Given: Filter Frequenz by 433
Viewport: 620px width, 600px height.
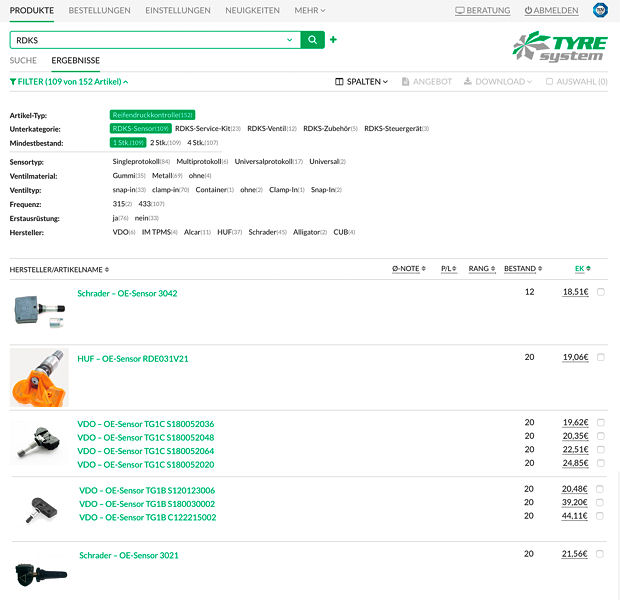Looking at the screenshot, I should [151, 204].
